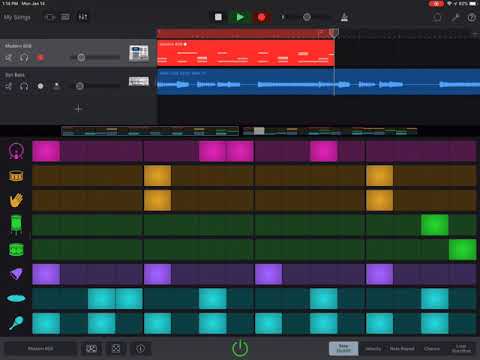
Task: Select the shaker maraca row icon
Action: click(16, 323)
